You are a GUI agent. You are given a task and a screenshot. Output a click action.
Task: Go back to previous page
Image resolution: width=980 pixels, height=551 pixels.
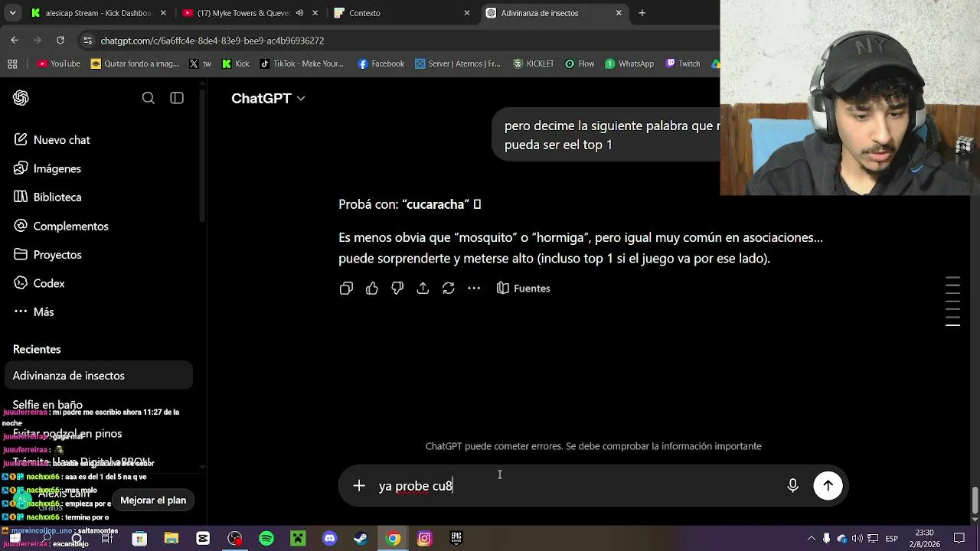[15, 40]
